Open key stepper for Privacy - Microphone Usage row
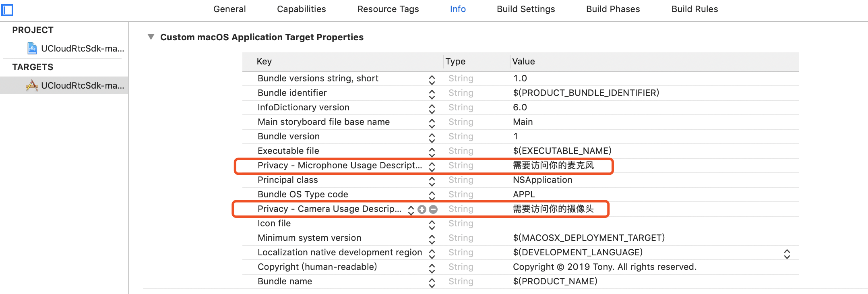 (432, 166)
